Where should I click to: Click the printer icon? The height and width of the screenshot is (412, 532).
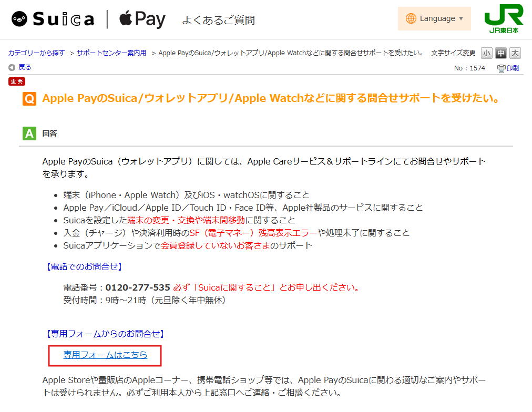(501, 68)
